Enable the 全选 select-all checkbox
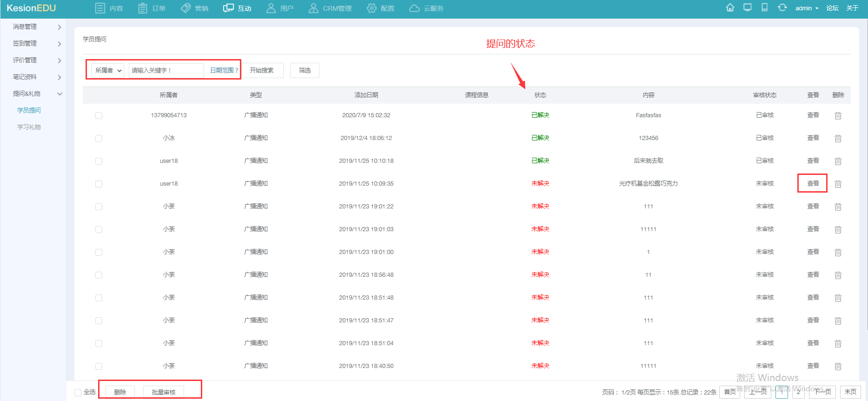The width and height of the screenshot is (868, 401). pos(78,393)
